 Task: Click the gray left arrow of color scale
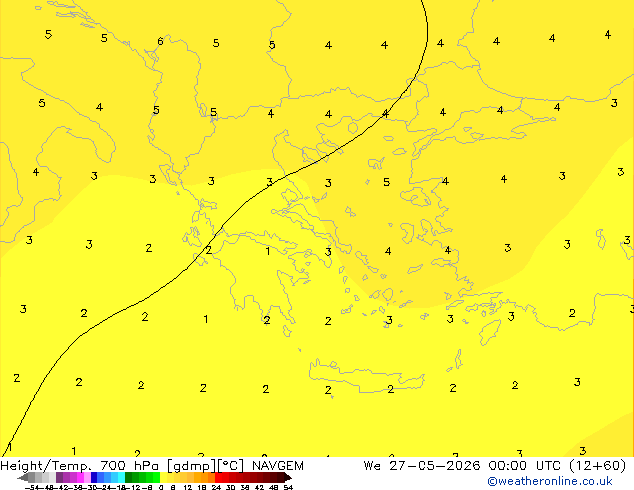(x=23, y=478)
